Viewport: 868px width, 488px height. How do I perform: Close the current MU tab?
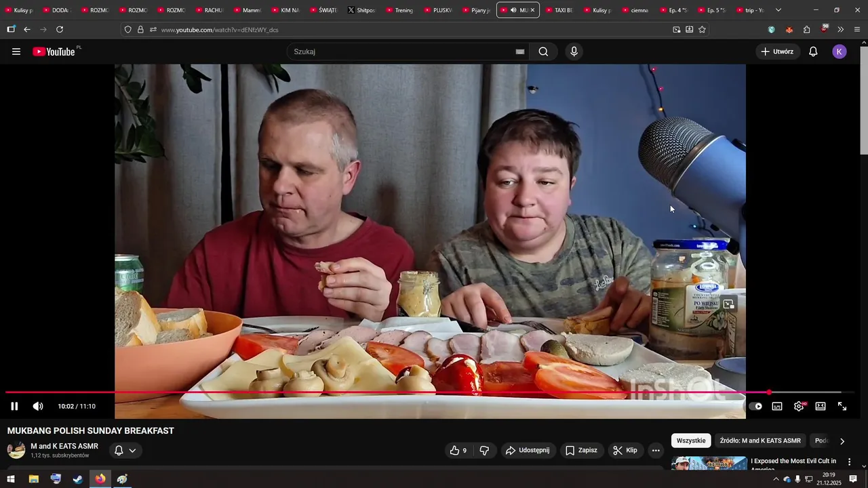(532, 10)
